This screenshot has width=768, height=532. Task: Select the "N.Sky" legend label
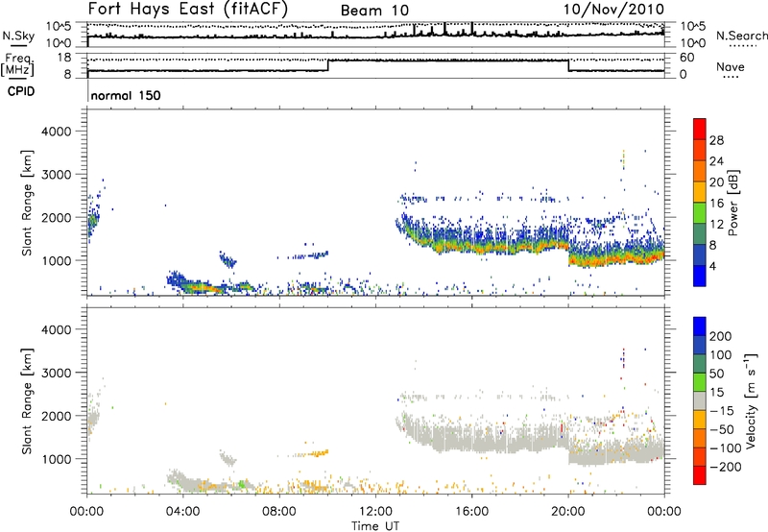click(18, 36)
